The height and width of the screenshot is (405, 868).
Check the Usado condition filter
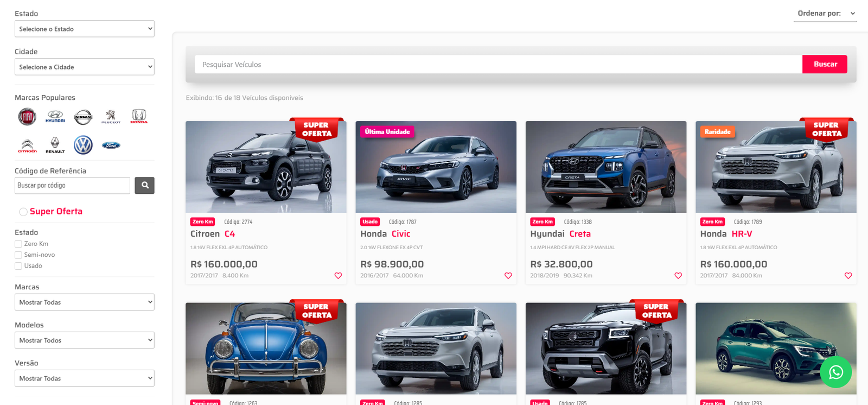tap(18, 265)
